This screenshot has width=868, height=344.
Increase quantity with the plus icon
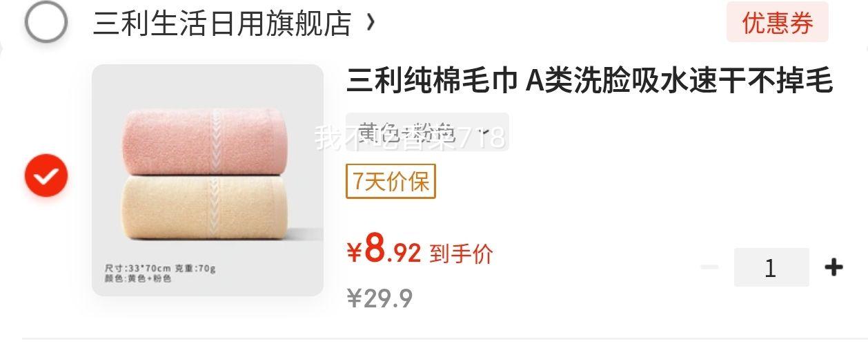[834, 267]
